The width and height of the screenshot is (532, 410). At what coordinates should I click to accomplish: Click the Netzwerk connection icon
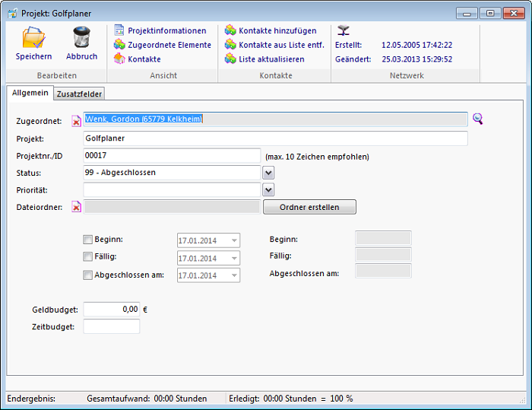(344, 30)
